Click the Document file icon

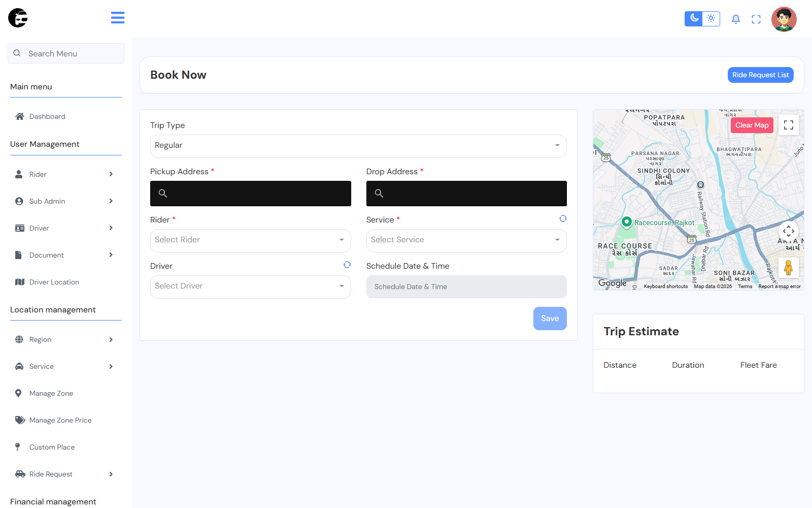(18, 255)
